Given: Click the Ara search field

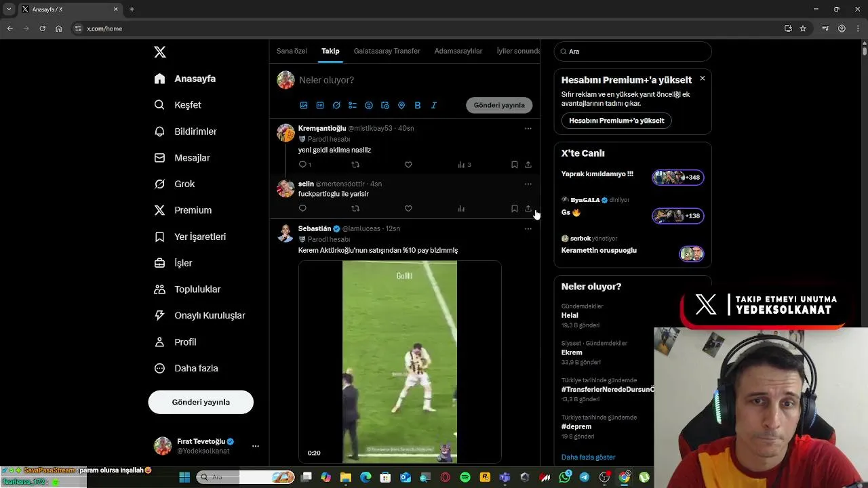Looking at the screenshot, I should [633, 52].
